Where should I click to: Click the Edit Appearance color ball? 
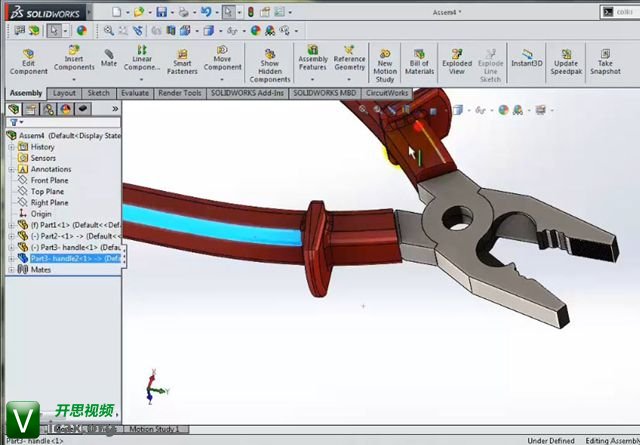[82, 31]
